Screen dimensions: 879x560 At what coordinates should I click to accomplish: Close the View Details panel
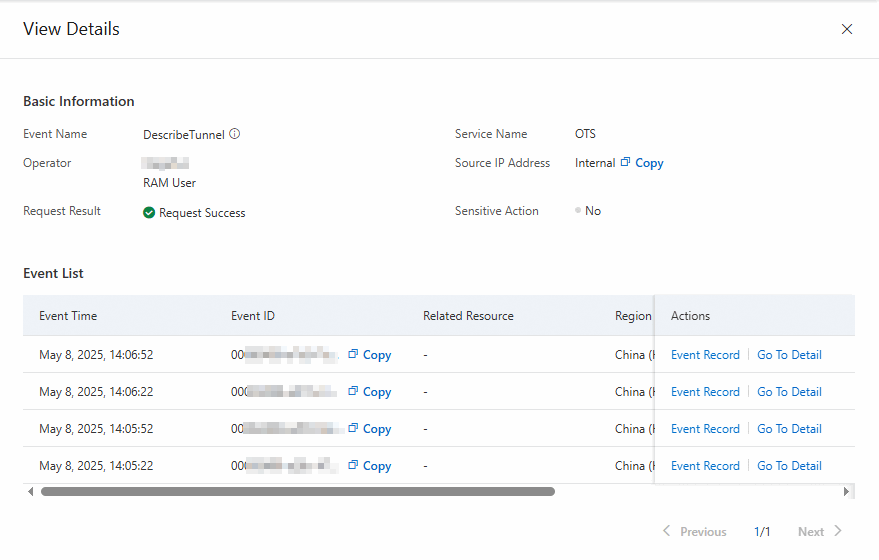pyautogui.click(x=847, y=29)
